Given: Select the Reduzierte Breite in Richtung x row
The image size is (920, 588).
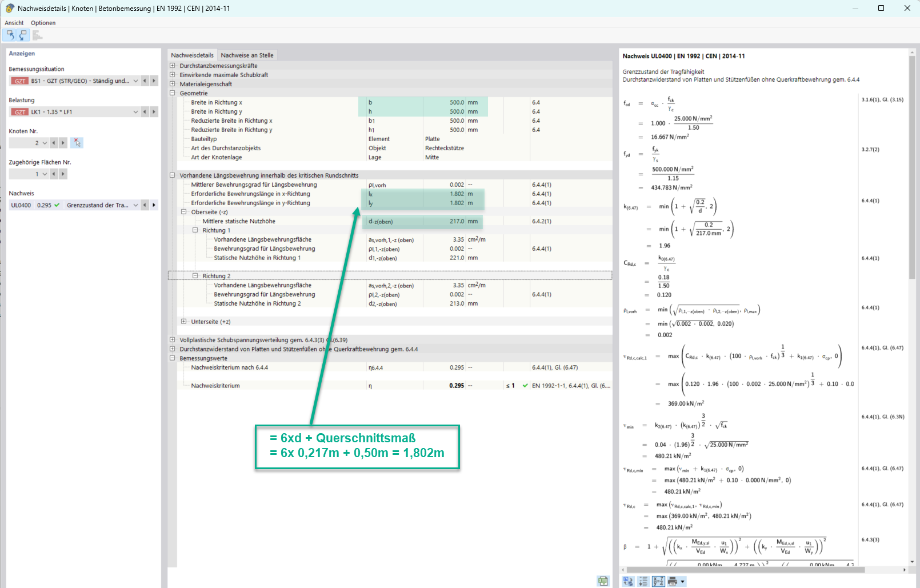Looking at the screenshot, I should pos(395,121).
